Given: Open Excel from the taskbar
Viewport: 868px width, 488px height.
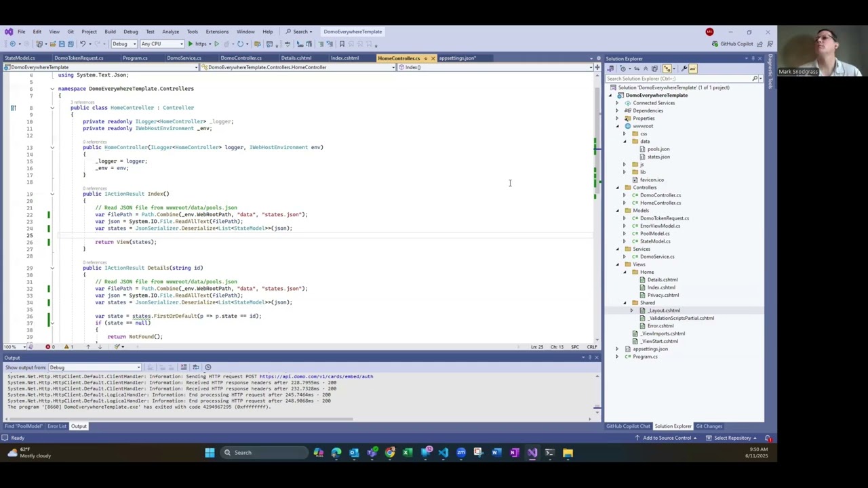Looking at the screenshot, I should click(x=408, y=453).
